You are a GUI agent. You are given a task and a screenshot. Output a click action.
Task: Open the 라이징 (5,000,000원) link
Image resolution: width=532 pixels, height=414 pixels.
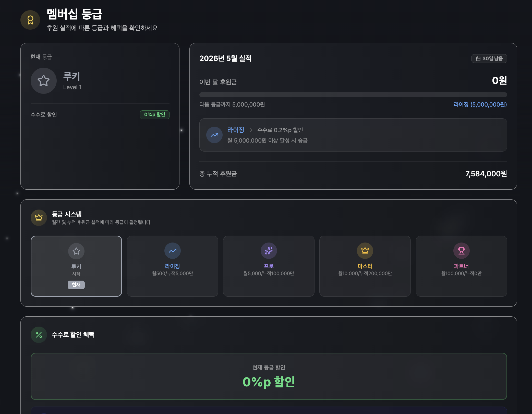(480, 105)
